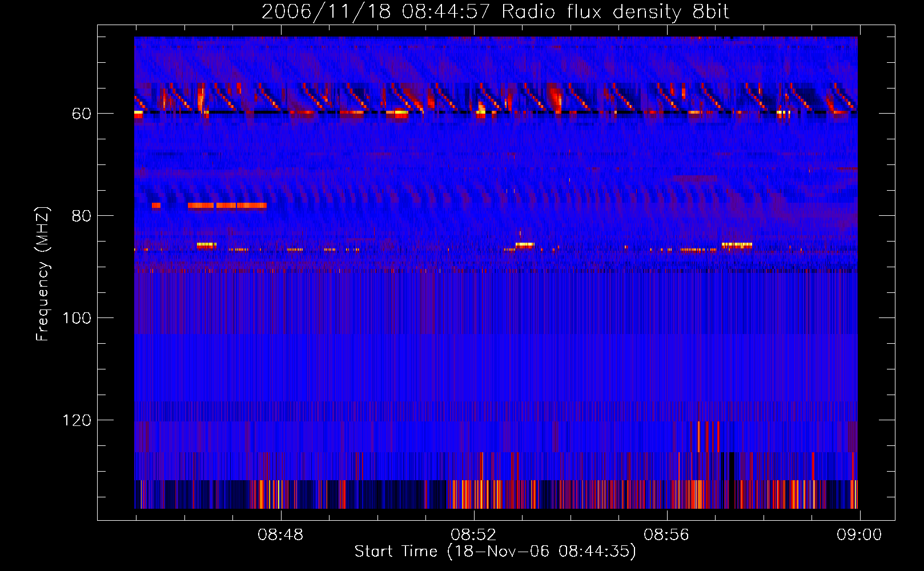This screenshot has height=571, width=924.
Task: Click the 80 frequency tick label
Action: point(81,216)
